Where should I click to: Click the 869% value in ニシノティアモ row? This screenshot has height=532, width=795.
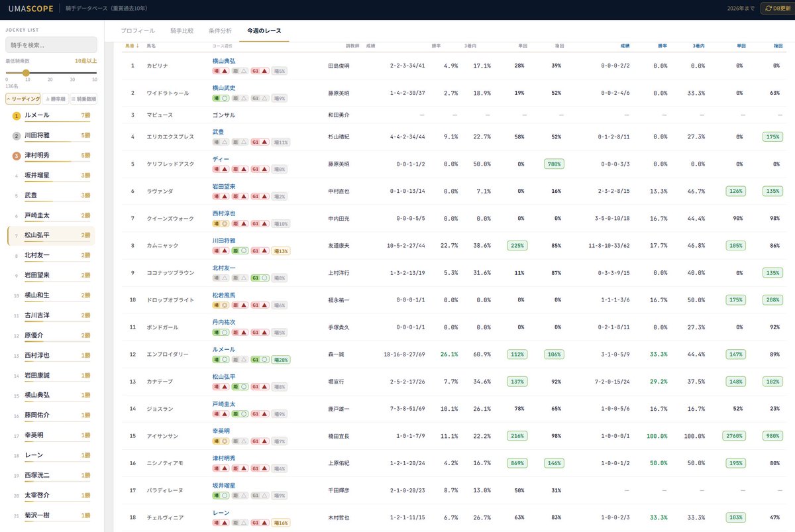coord(517,463)
